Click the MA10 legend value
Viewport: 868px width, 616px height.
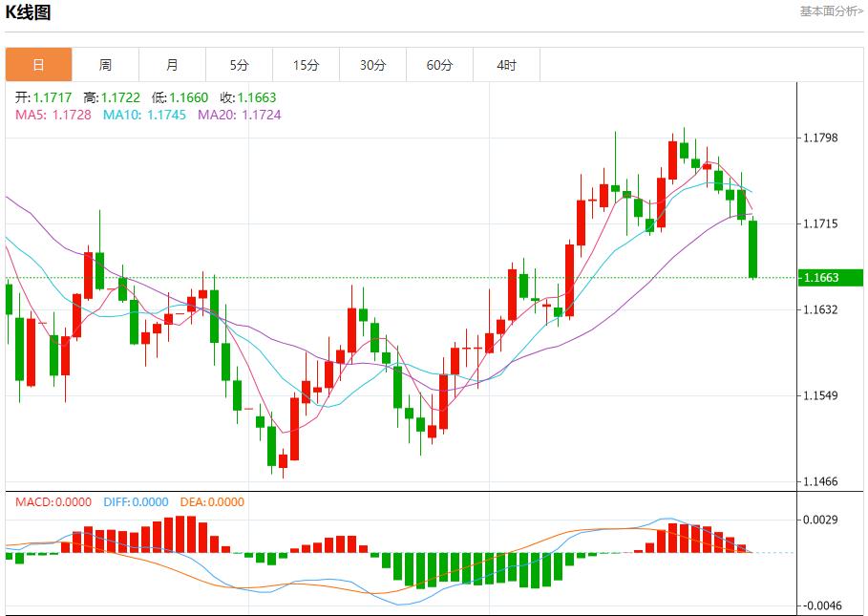(144, 115)
